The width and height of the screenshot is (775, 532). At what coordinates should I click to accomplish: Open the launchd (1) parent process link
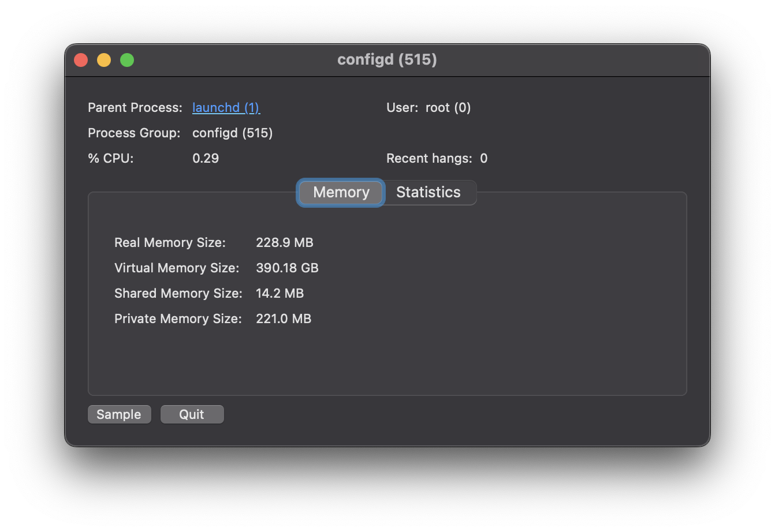[226, 108]
